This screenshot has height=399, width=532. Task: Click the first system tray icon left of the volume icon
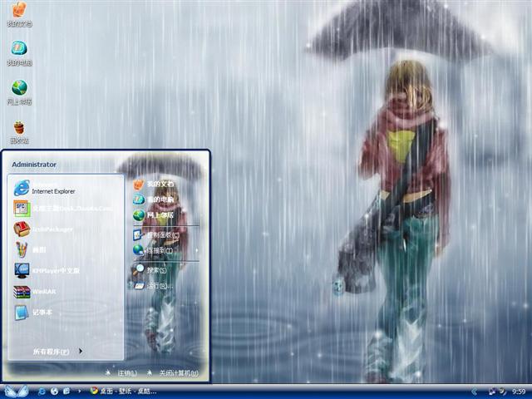(491, 392)
